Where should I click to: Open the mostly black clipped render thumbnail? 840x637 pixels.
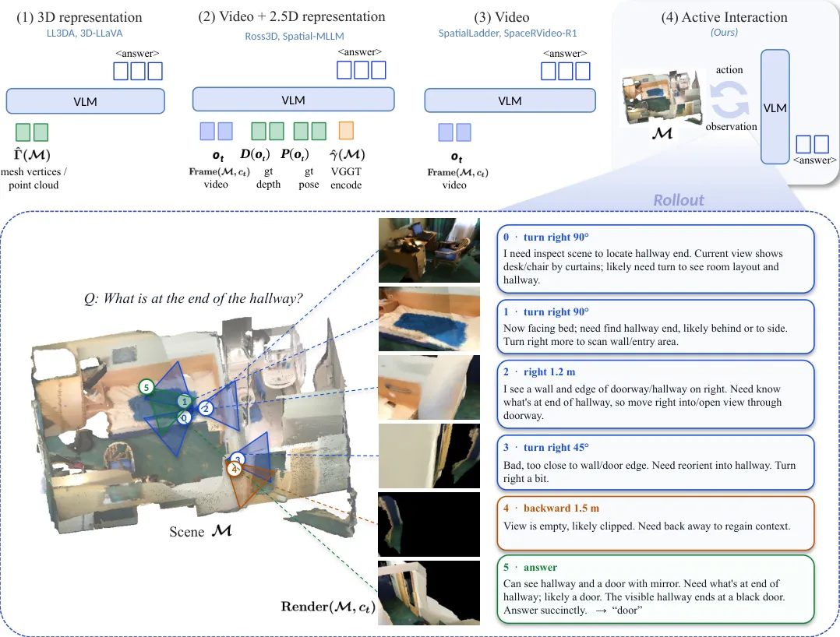click(429, 525)
